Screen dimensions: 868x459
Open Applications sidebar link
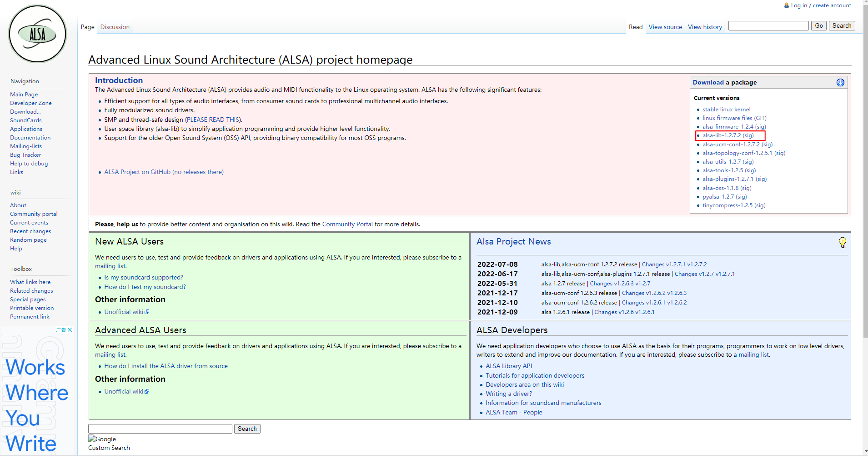(x=26, y=129)
